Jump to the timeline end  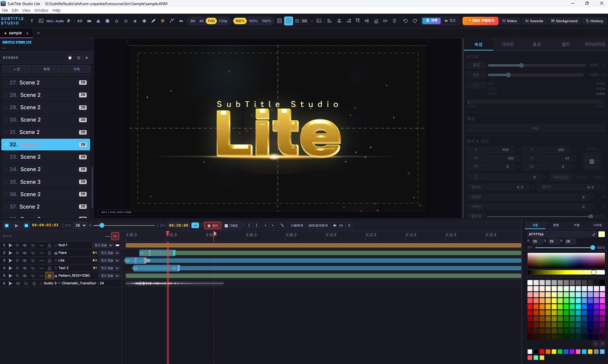(x=26, y=226)
